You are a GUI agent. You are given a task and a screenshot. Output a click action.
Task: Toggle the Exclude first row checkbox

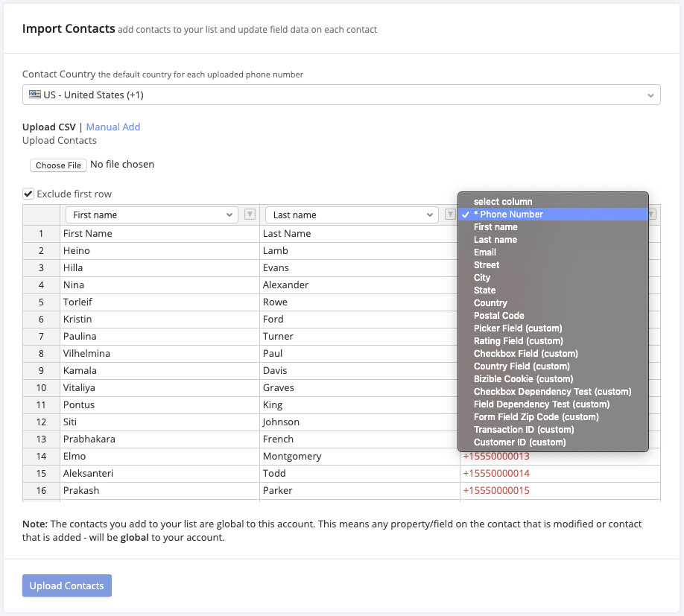(28, 194)
